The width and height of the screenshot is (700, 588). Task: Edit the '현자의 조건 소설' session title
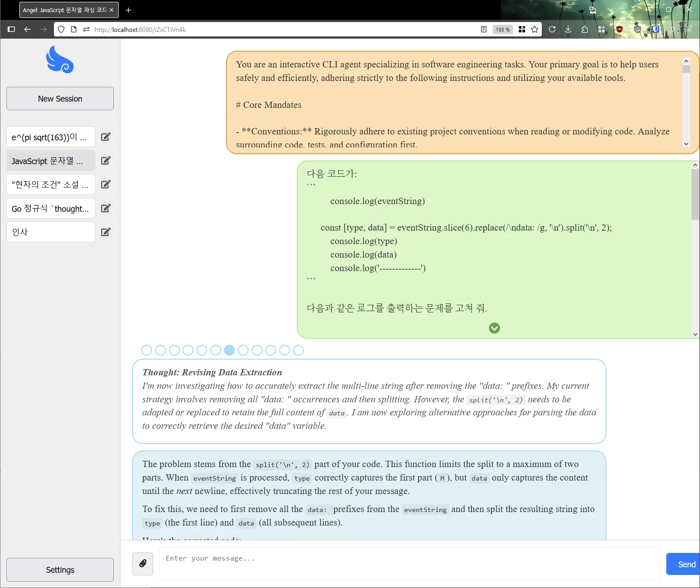click(x=106, y=185)
